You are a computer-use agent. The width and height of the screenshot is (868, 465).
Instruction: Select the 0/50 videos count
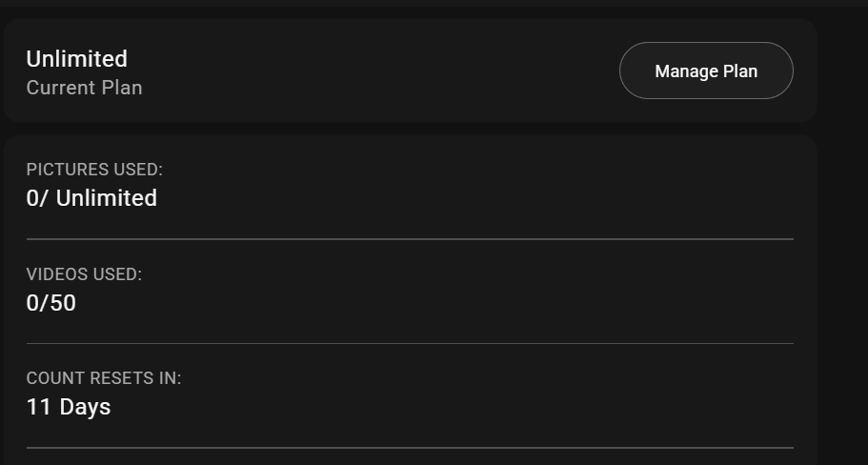(x=50, y=303)
